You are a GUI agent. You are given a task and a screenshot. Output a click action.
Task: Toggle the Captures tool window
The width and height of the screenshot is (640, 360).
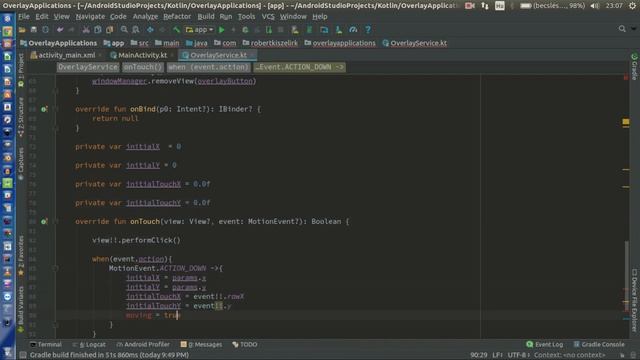point(21,163)
